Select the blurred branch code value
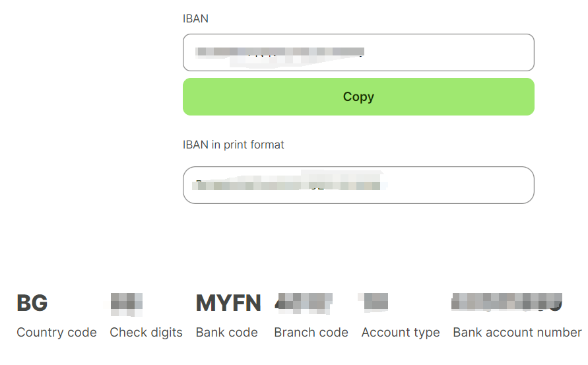 [304, 303]
